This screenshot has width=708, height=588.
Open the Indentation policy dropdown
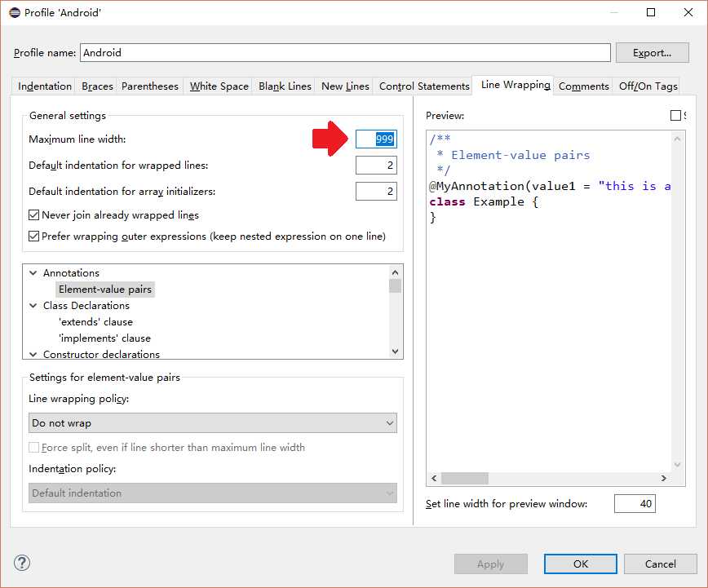point(213,493)
